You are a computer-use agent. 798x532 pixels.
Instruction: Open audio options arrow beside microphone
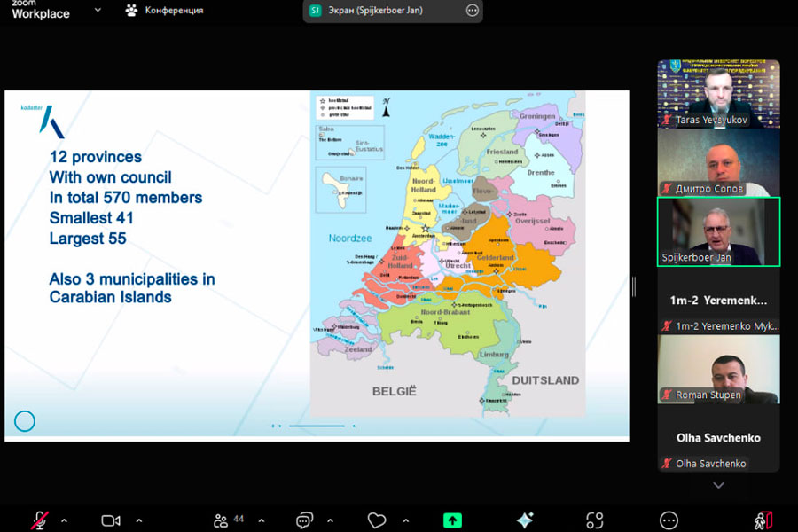pos(64,520)
